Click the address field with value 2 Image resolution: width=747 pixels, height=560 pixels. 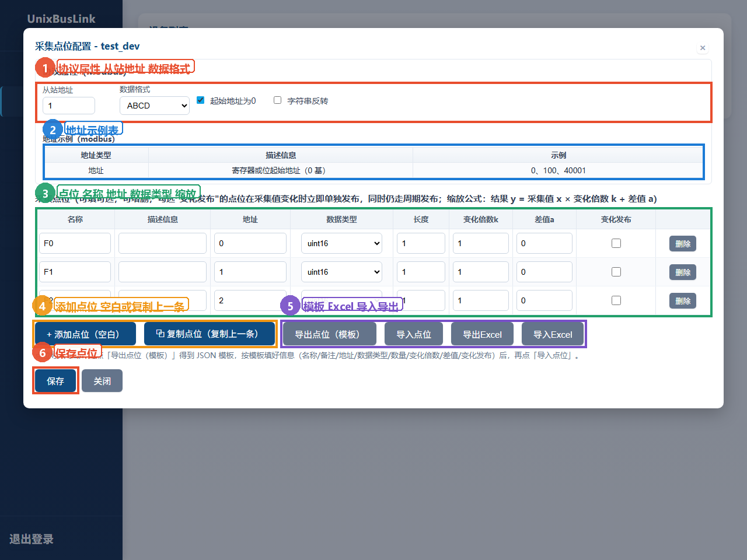(250, 300)
